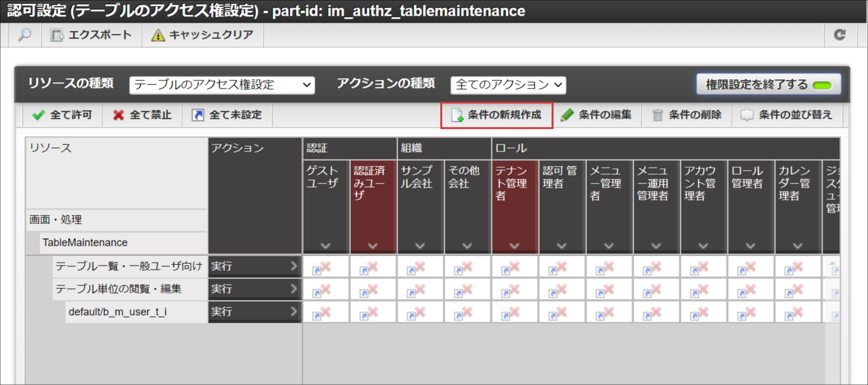This screenshot has width=868, height=385.
Task: Expand the chevron under ゲストユーザ column
Action: [x=326, y=246]
